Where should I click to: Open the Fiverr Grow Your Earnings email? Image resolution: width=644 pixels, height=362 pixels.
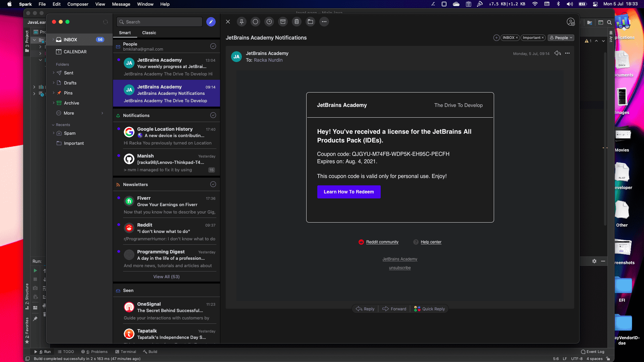coord(167,205)
